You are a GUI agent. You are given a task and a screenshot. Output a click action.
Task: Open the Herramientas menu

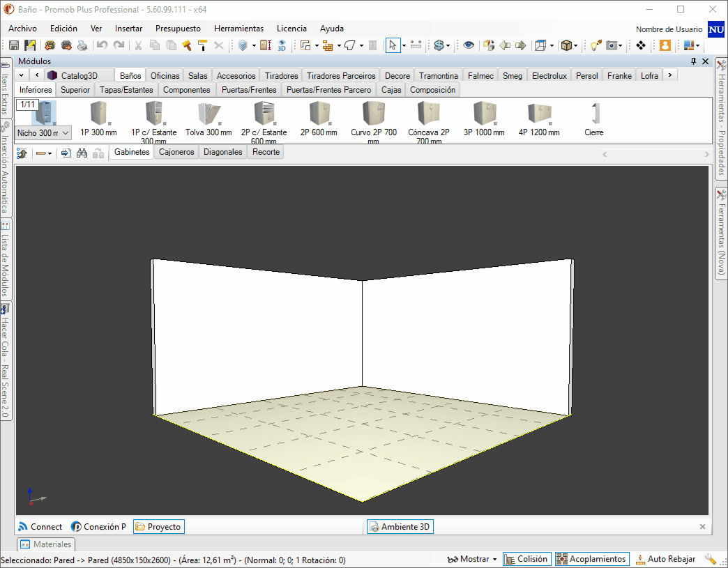pos(238,29)
